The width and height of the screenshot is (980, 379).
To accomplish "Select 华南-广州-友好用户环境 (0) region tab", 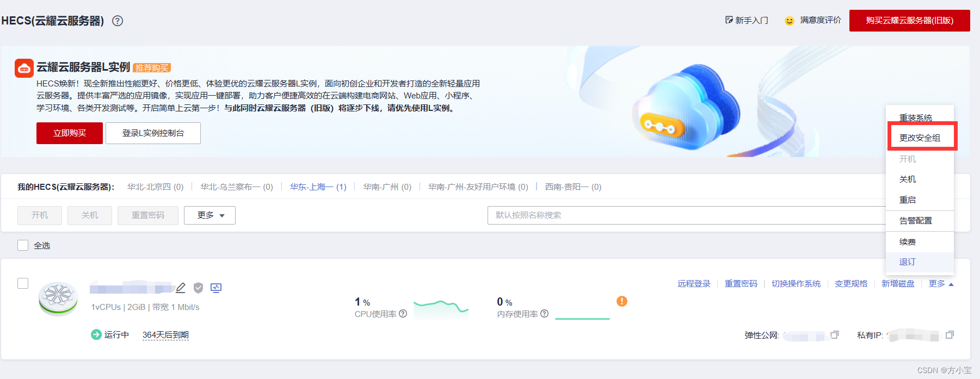I will click(x=478, y=187).
